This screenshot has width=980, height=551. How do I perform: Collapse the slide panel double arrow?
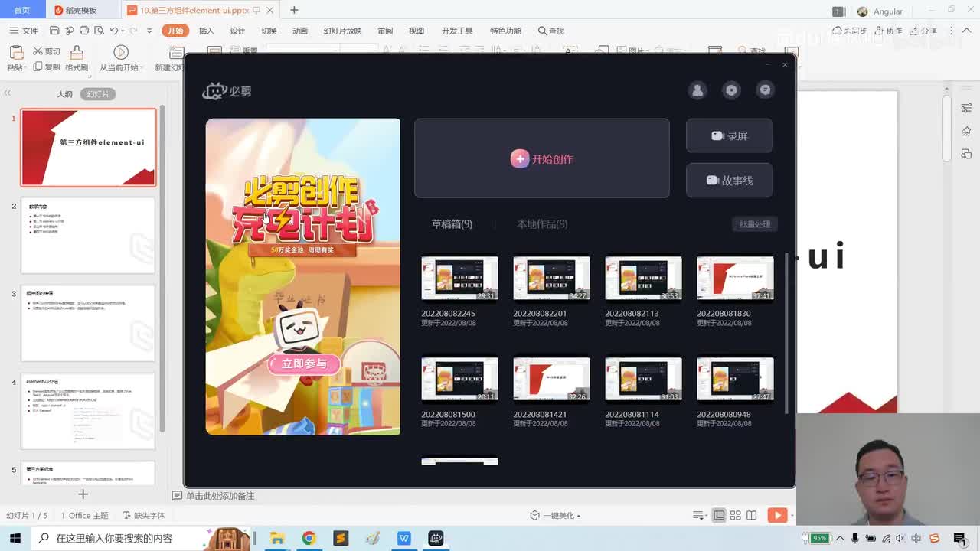click(8, 93)
